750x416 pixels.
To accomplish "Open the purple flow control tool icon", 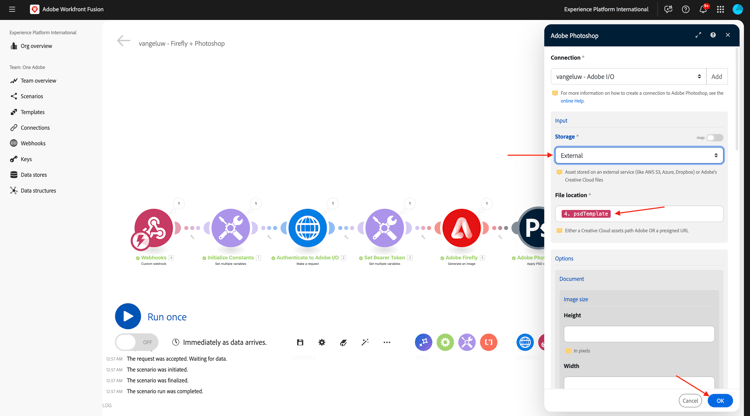I will 423,342.
